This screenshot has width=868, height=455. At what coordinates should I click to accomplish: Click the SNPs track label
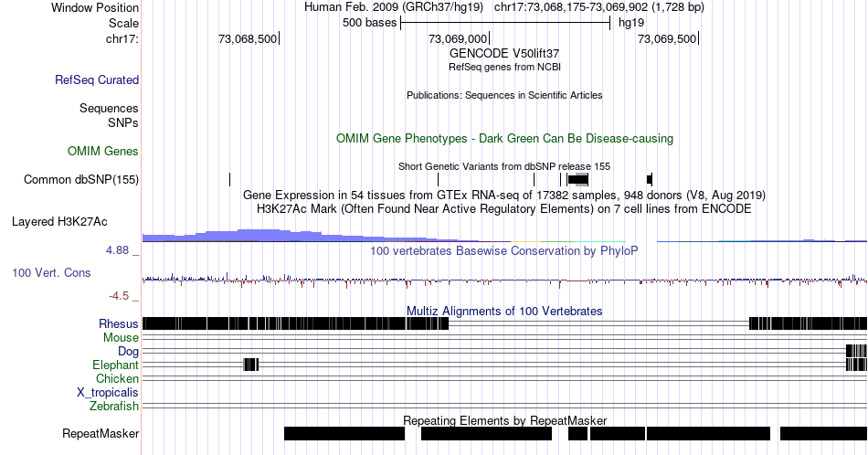pyautogui.click(x=123, y=122)
